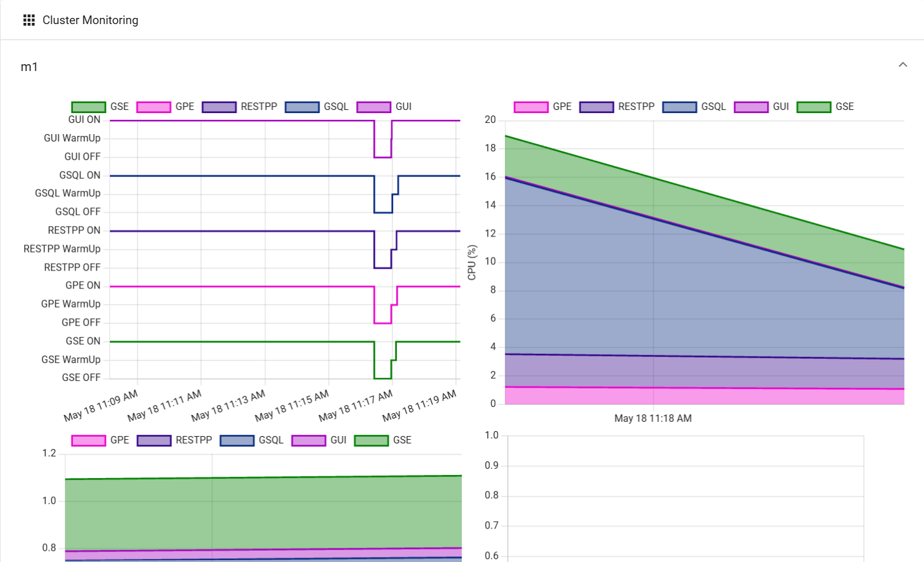Image resolution: width=924 pixels, height=562 pixels.
Task: Click the GPE ON axis label
Action: [x=83, y=285]
